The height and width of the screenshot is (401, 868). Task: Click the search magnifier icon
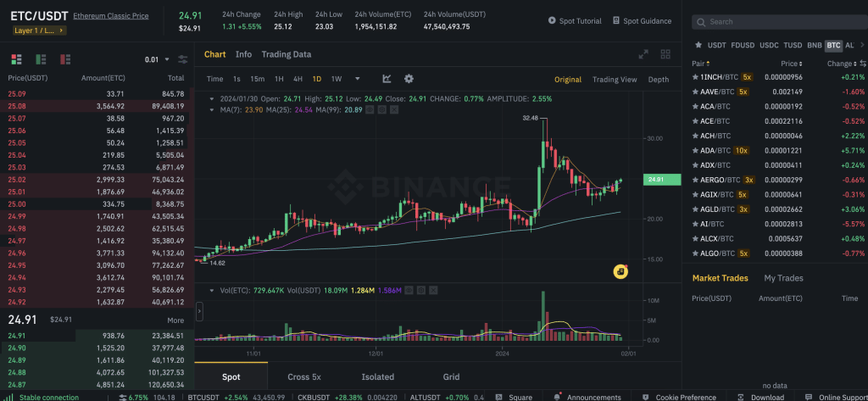[701, 22]
